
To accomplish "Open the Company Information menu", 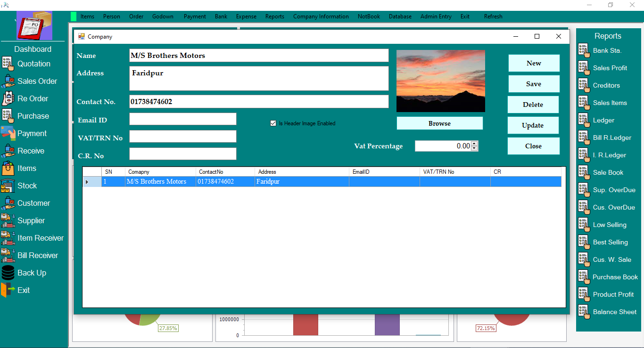I will pos(321,16).
